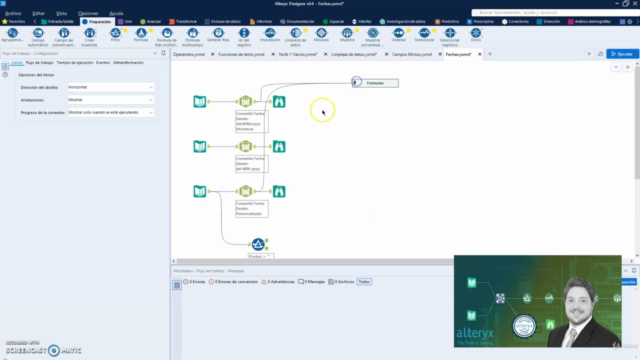Viewport: 640px width, 360px height.
Task: Open the Vista menu
Action: tap(61, 13)
